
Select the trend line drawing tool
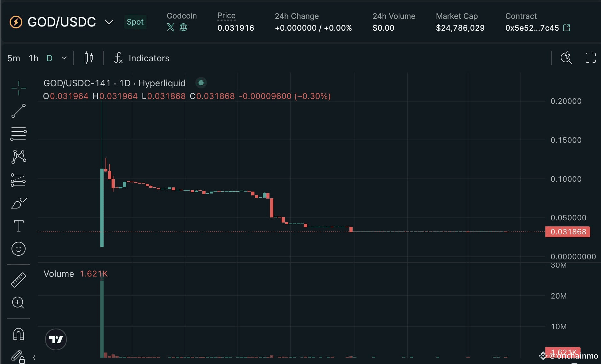click(x=19, y=111)
